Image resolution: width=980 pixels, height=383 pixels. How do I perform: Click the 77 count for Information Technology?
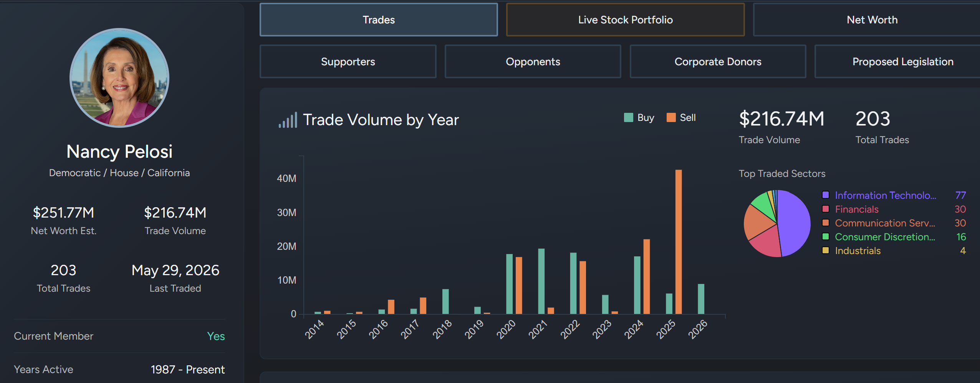tap(960, 195)
